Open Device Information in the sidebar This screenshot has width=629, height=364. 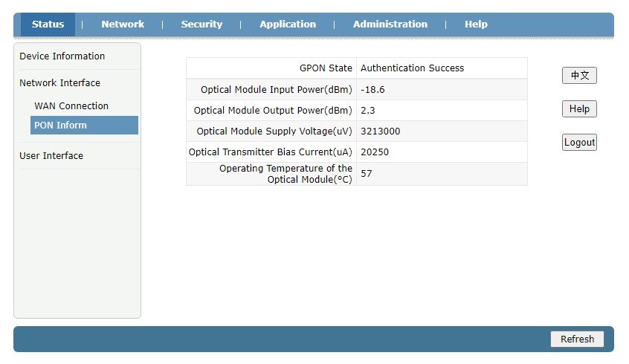pos(62,56)
